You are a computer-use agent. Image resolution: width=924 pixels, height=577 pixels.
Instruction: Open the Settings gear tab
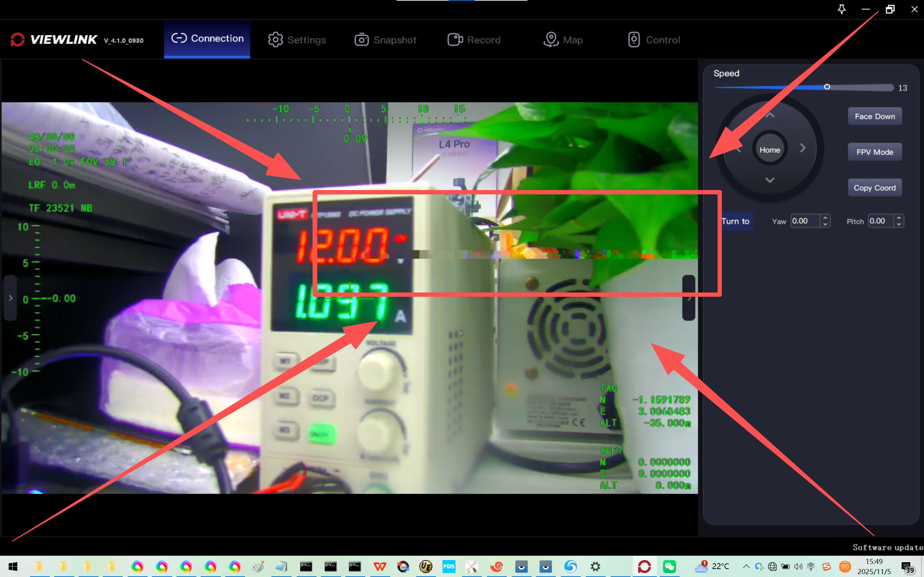pyautogui.click(x=297, y=40)
